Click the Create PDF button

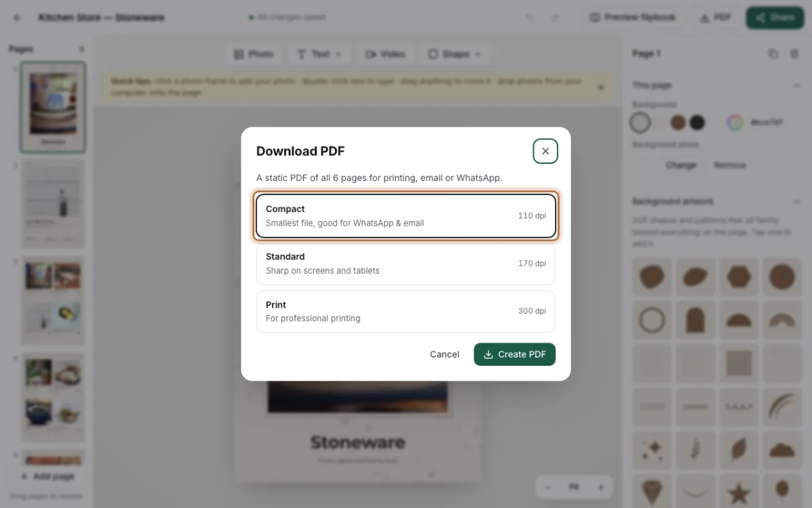click(514, 354)
